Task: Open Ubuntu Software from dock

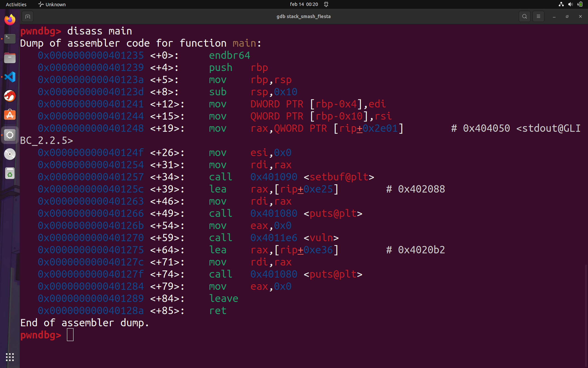Action: tap(10, 115)
